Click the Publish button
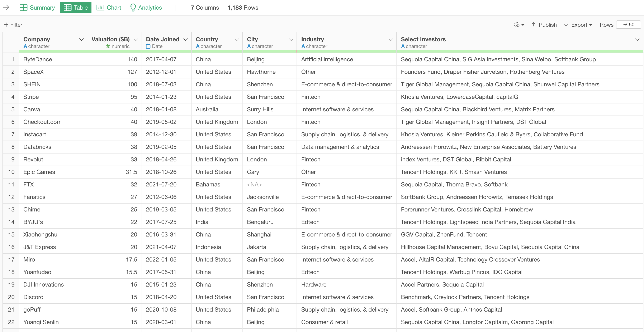Screen dimensions: 644x332 click(544, 25)
